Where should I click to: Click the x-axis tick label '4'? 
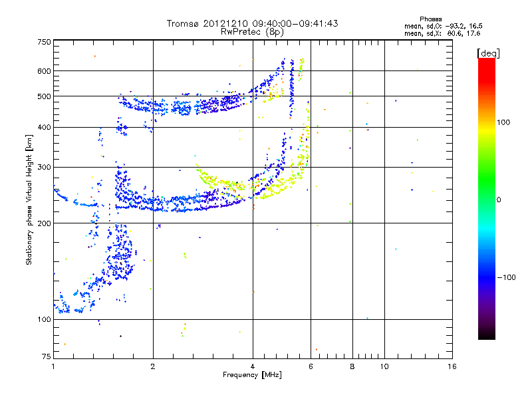click(253, 366)
